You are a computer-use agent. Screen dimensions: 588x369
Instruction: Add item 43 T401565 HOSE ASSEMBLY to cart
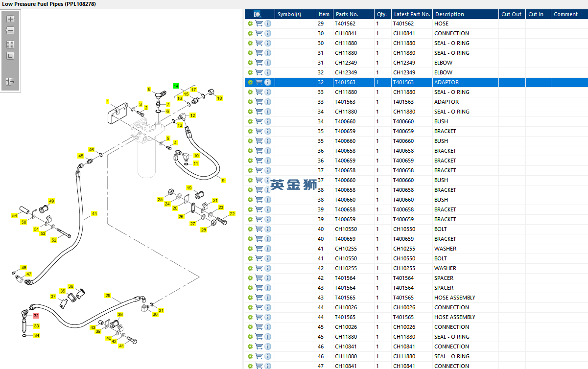(x=259, y=298)
